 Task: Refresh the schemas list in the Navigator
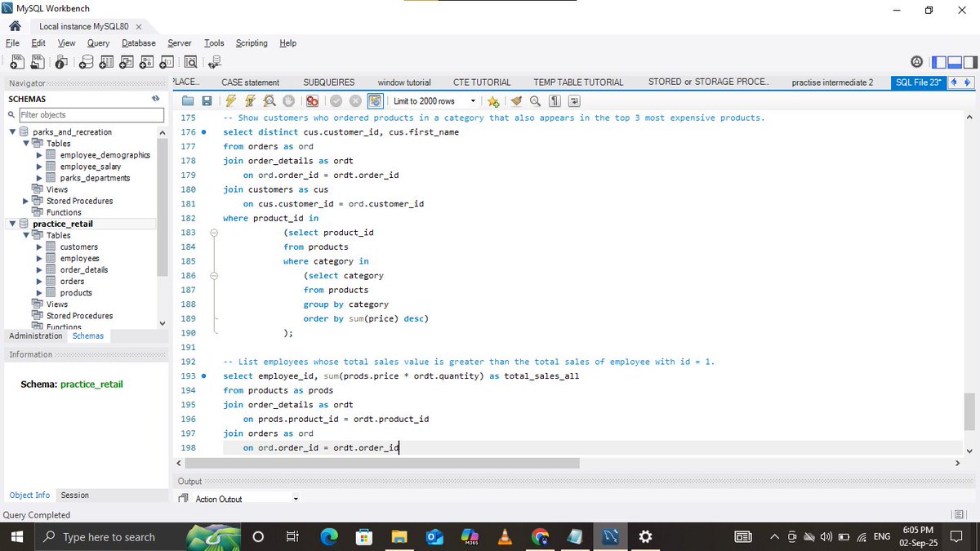click(155, 98)
